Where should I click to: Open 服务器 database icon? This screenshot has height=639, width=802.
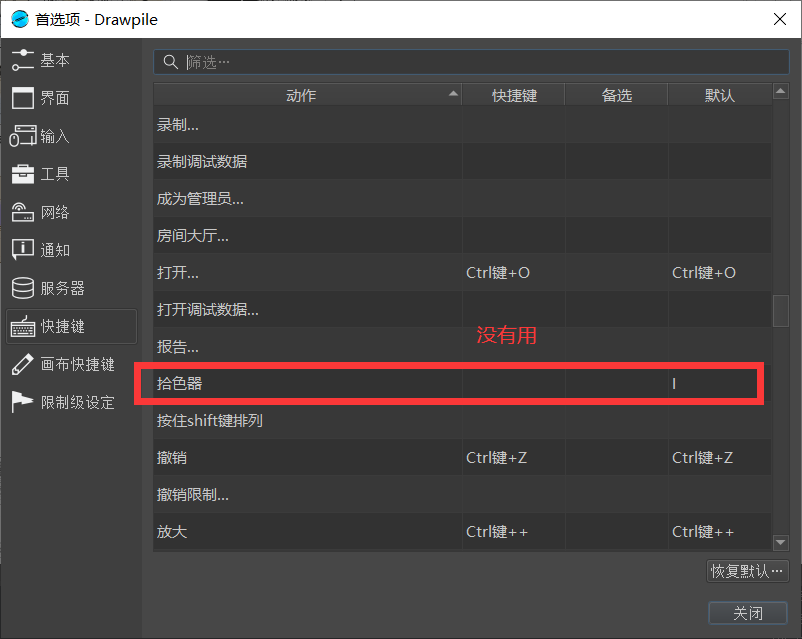click(23, 288)
